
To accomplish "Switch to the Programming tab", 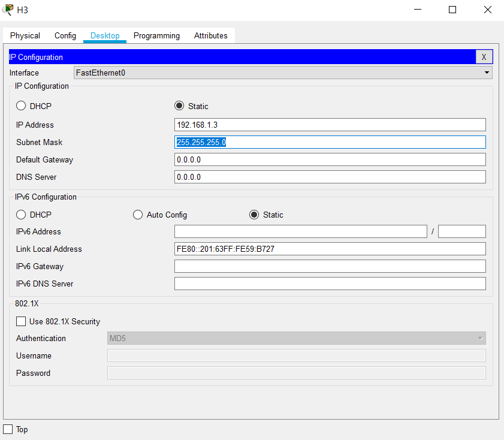I will pyautogui.click(x=156, y=35).
